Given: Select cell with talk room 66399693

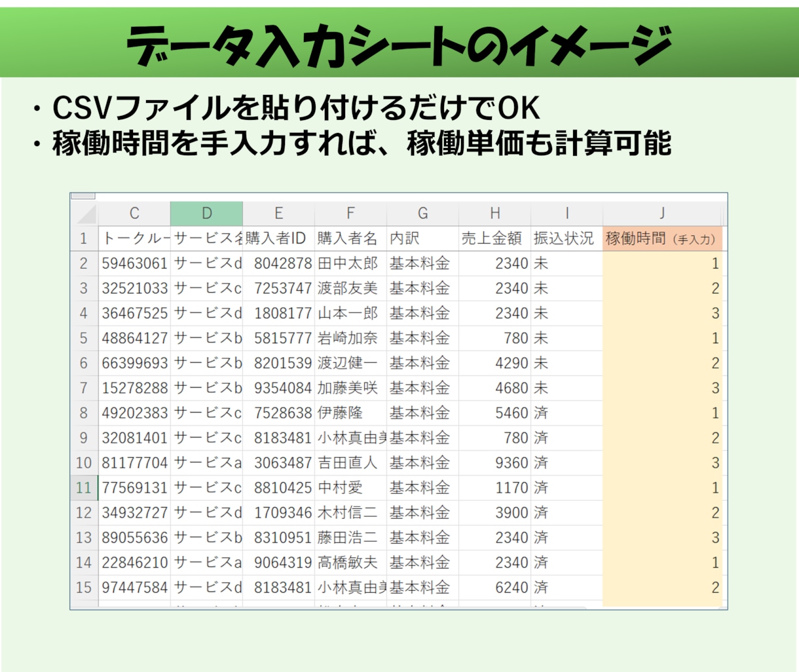Looking at the screenshot, I should (134, 363).
